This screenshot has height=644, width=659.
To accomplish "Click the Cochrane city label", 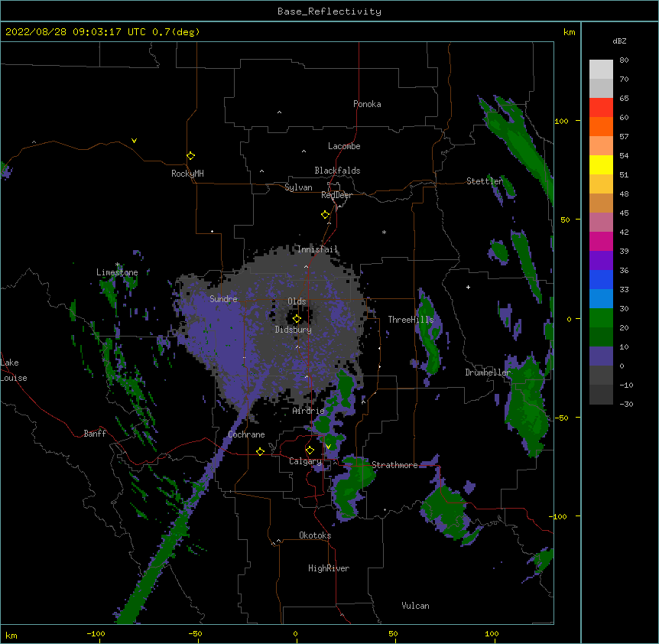I will point(246,434).
